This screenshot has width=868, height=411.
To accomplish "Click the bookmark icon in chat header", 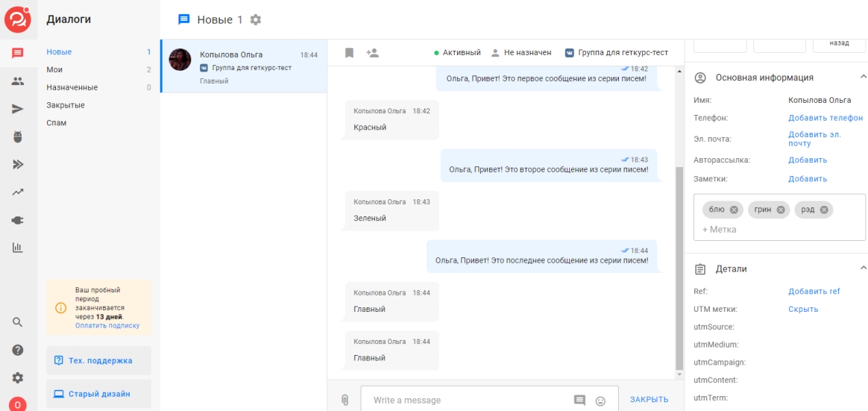I will (349, 53).
